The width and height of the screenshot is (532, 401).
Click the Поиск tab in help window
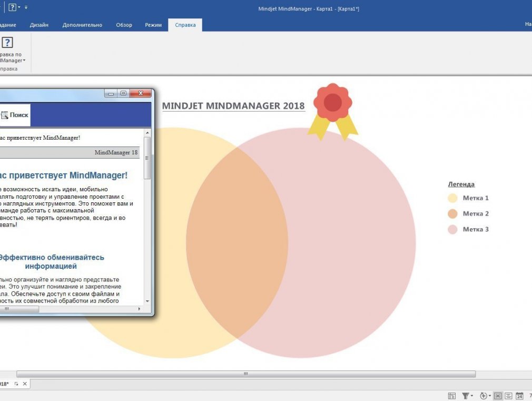coord(15,115)
